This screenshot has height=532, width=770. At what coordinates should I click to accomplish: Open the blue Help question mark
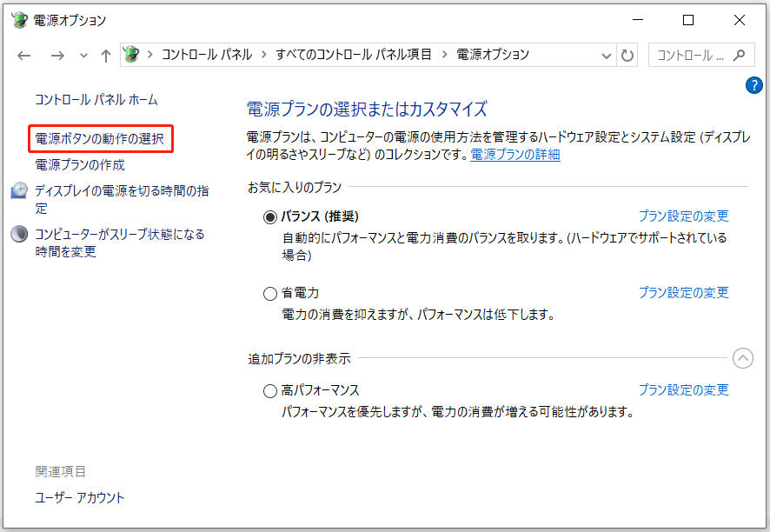[x=753, y=85]
